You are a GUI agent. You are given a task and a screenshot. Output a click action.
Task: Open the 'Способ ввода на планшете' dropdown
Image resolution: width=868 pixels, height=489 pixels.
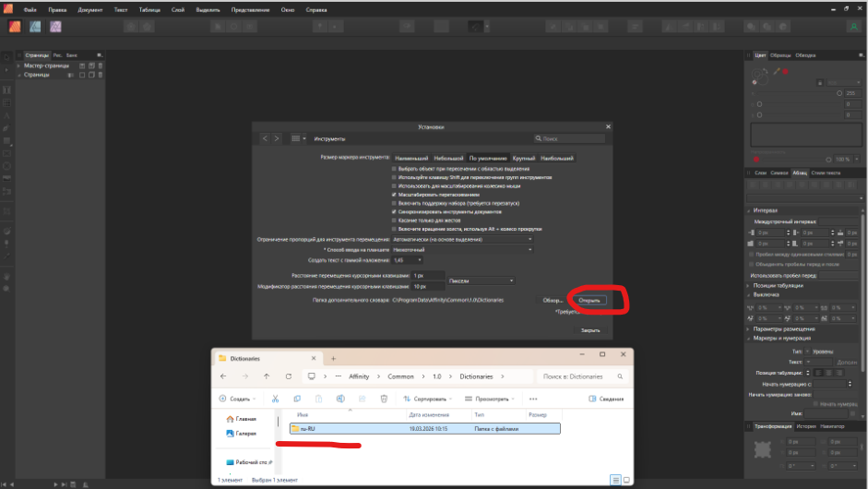click(463, 250)
